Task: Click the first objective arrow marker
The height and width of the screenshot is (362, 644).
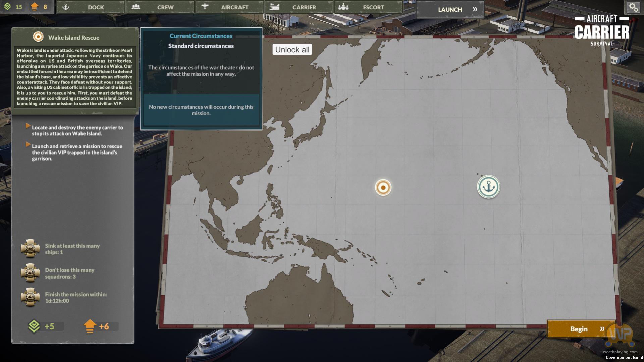Action: pos(28,126)
